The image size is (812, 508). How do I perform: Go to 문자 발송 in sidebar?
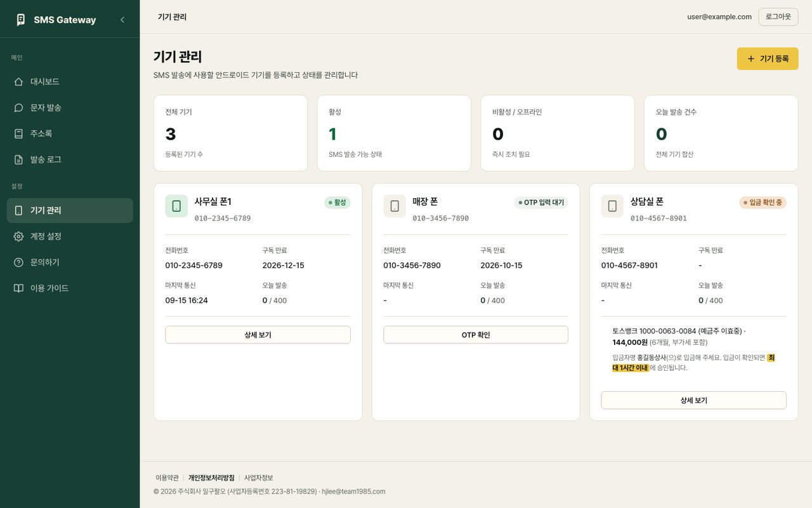click(x=70, y=108)
